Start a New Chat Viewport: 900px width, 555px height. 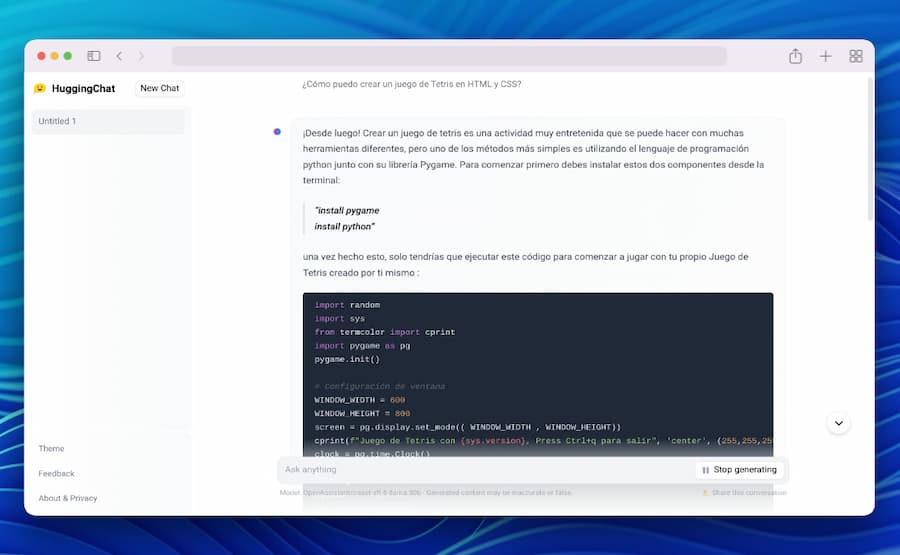tap(160, 88)
